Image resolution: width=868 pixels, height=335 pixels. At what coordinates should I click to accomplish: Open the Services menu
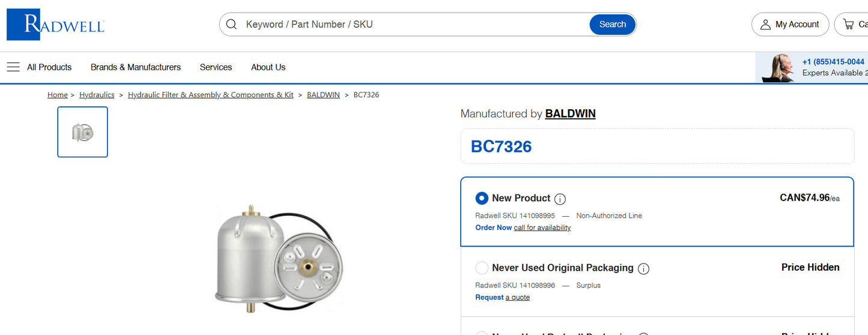coord(216,67)
